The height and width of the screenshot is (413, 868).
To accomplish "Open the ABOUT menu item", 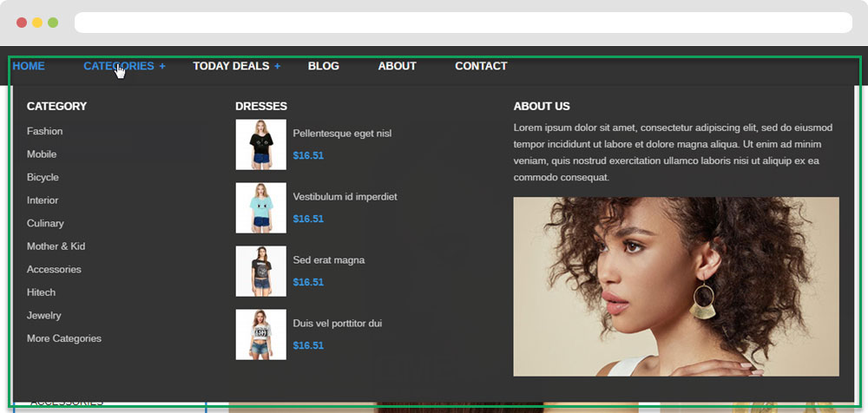I will 397,66.
